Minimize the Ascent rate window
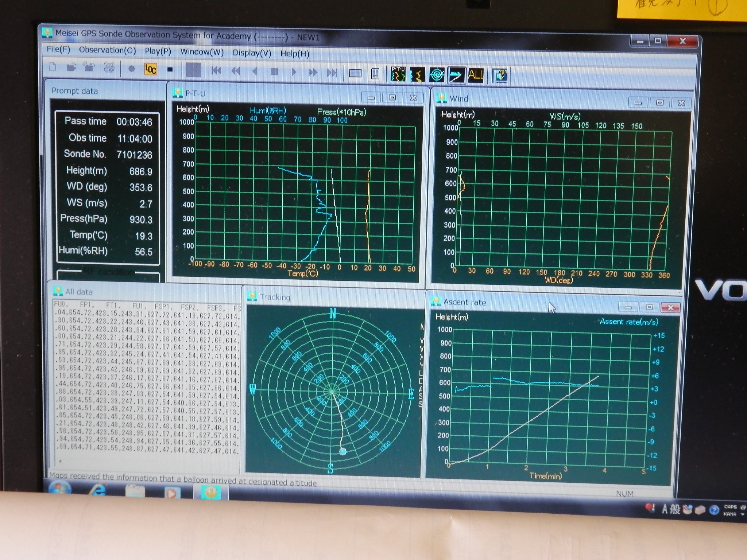 click(628, 307)
